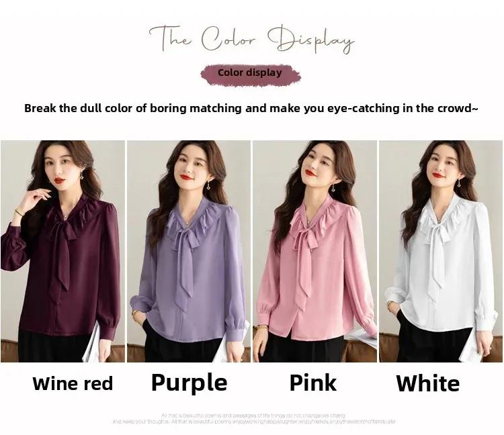Select the 'White' color label
The image size is (504, 435).
pyautogui.click(x=428, y=383)
